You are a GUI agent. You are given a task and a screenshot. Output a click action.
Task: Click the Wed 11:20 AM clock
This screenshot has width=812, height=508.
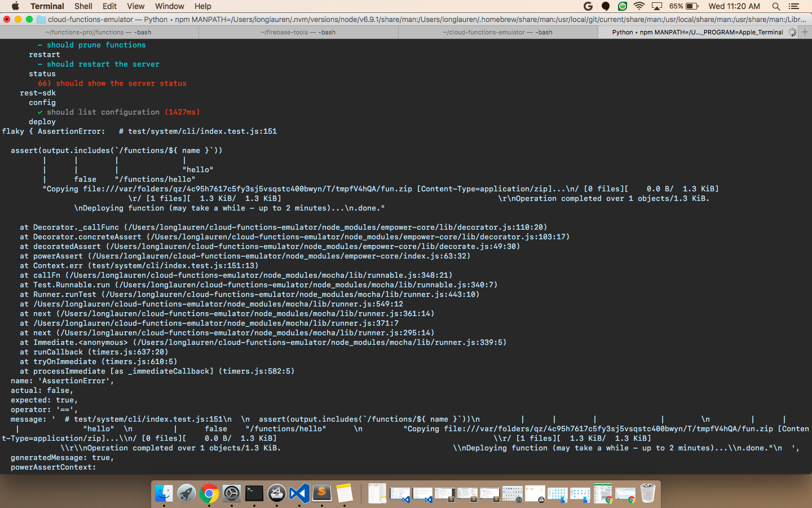pyautogui.click(x=734, y=6)
